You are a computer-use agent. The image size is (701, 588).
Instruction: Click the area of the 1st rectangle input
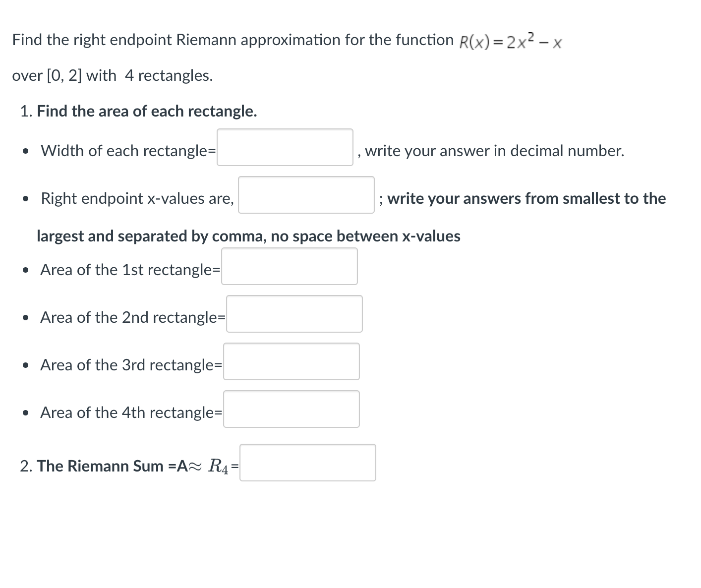(290, 266)
